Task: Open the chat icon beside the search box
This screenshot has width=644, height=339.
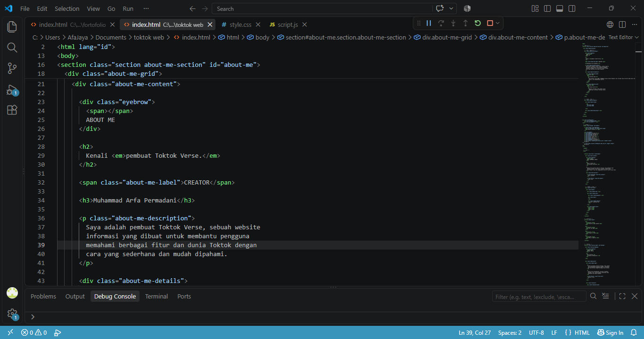Action: [440, 8]
